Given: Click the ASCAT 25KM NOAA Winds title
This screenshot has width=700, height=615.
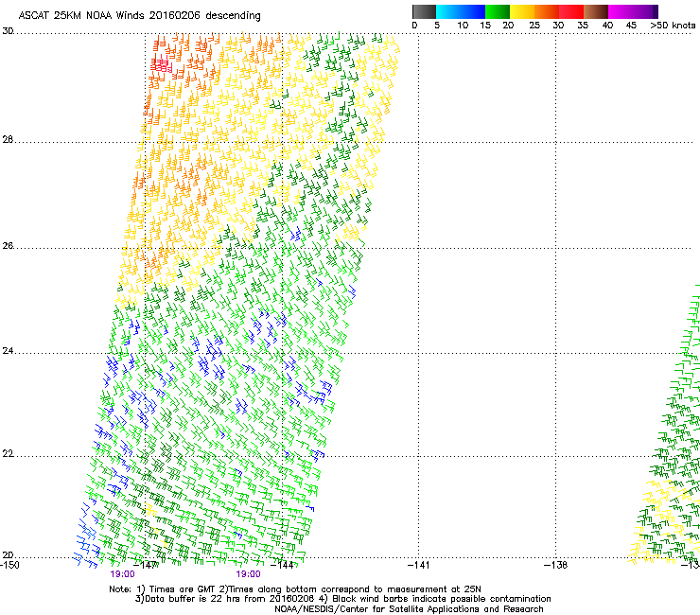Looking at the screenshot, I should coord(139,15).
